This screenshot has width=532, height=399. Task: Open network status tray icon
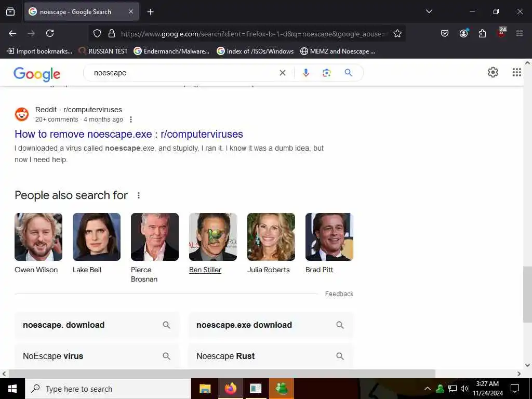(453, 389)
